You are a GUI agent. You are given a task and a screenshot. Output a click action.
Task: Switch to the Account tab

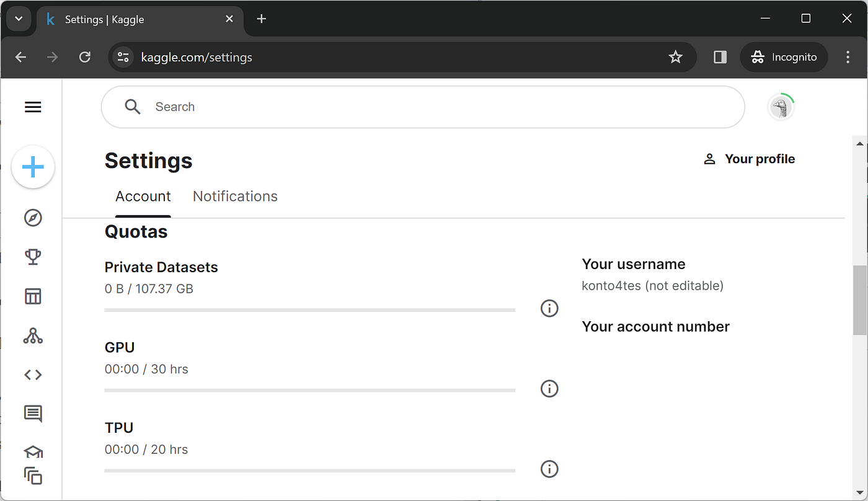pos(143,197)
